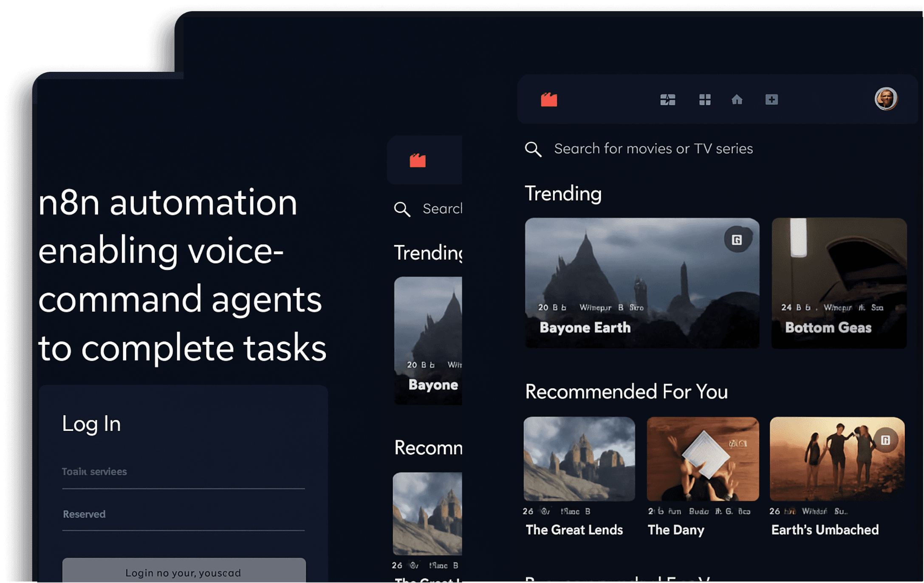Click the 'Bayone Earth' title text
Image resolution: width=924 pixels, height=583 pixels.
pyautogui.click(x=585, y=328)
